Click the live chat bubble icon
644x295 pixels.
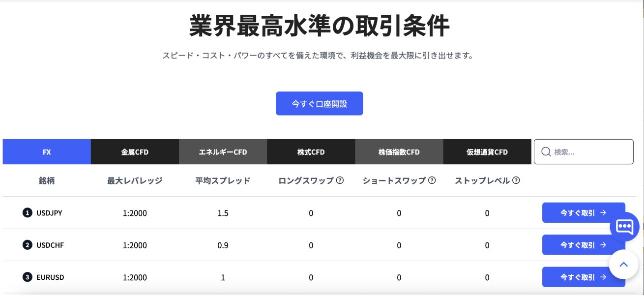[x=624, y=227]
